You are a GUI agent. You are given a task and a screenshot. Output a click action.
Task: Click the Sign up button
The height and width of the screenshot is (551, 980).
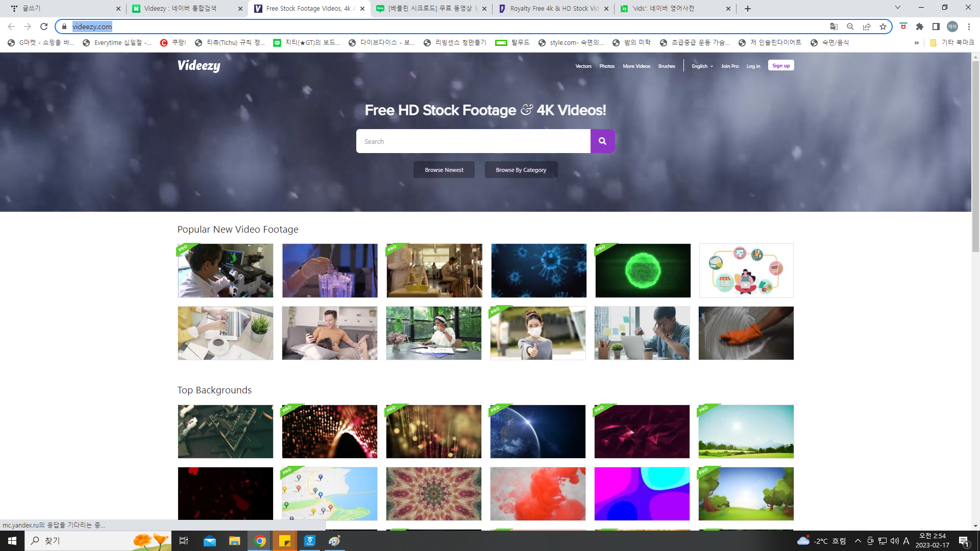[x=780, y=66]
